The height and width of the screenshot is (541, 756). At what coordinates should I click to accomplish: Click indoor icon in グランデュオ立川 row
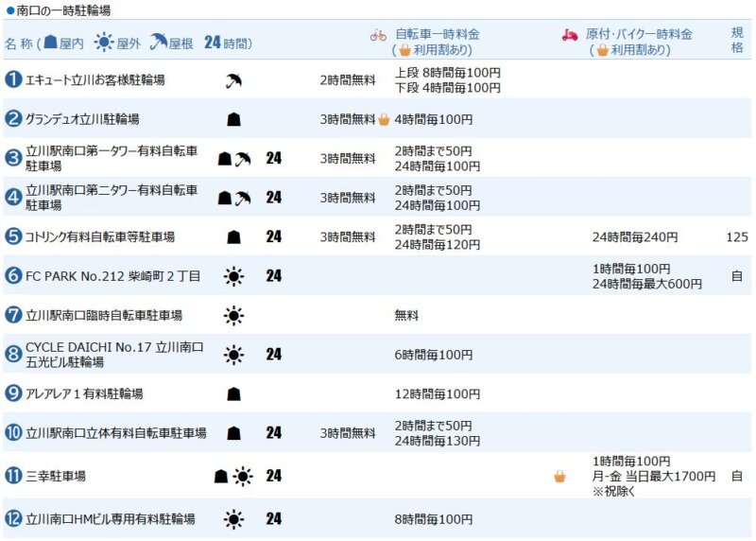[233, 119]
